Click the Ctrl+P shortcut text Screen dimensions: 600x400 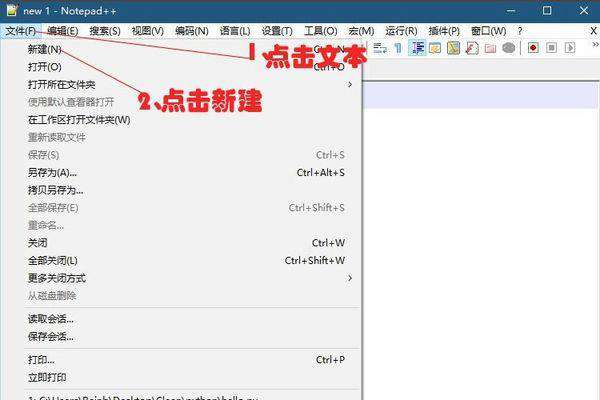click(330, 360)
